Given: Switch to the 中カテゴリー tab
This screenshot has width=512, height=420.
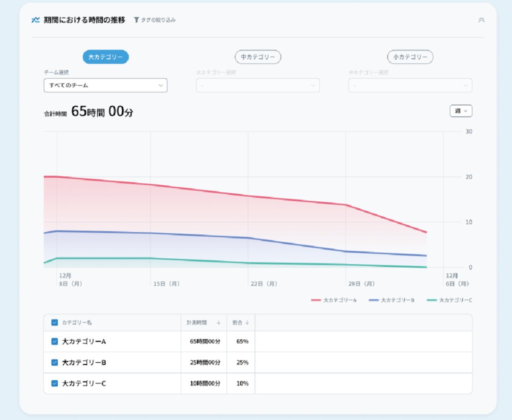Looking at the screenshot, I should 258,57.
